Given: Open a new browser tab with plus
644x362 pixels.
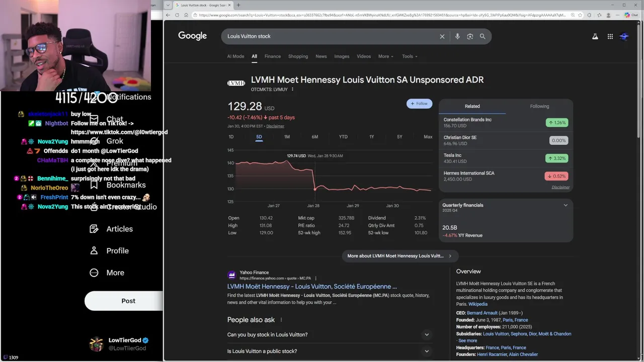Looking at the screenshot, I should click(x=238, y=5).
